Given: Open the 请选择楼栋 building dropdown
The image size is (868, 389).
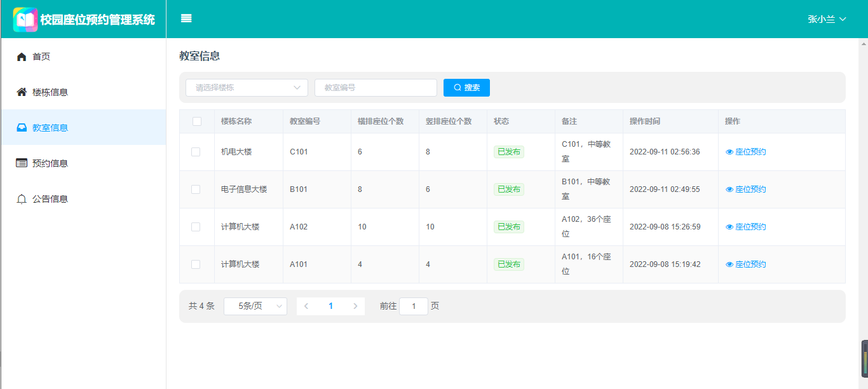Looking at the screenshot, I should (x=247, y=88).
